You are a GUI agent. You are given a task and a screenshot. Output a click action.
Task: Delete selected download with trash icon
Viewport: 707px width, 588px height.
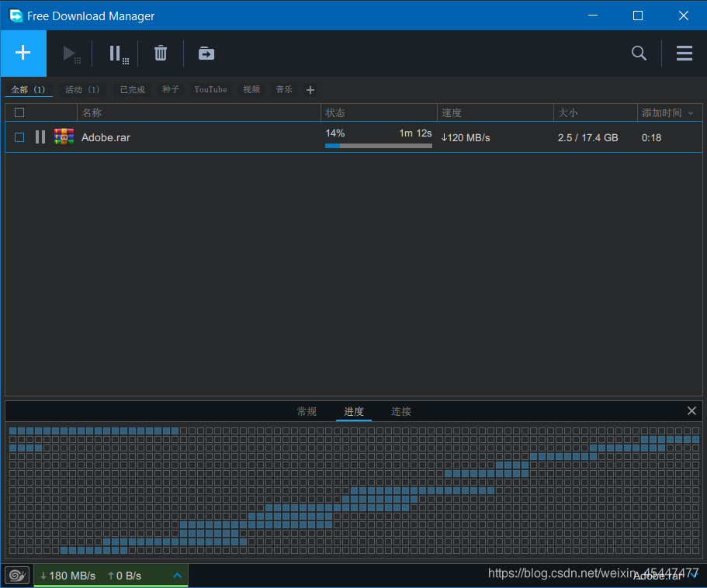[161, 54]
